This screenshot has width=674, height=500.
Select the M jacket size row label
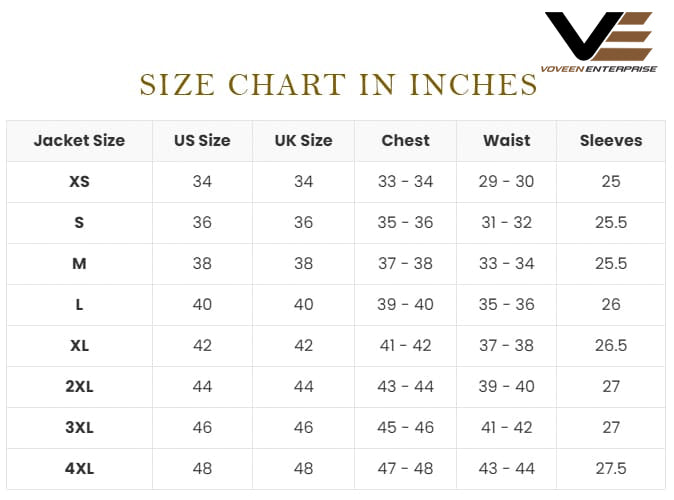pyautogui.click(x=79, y=263)
